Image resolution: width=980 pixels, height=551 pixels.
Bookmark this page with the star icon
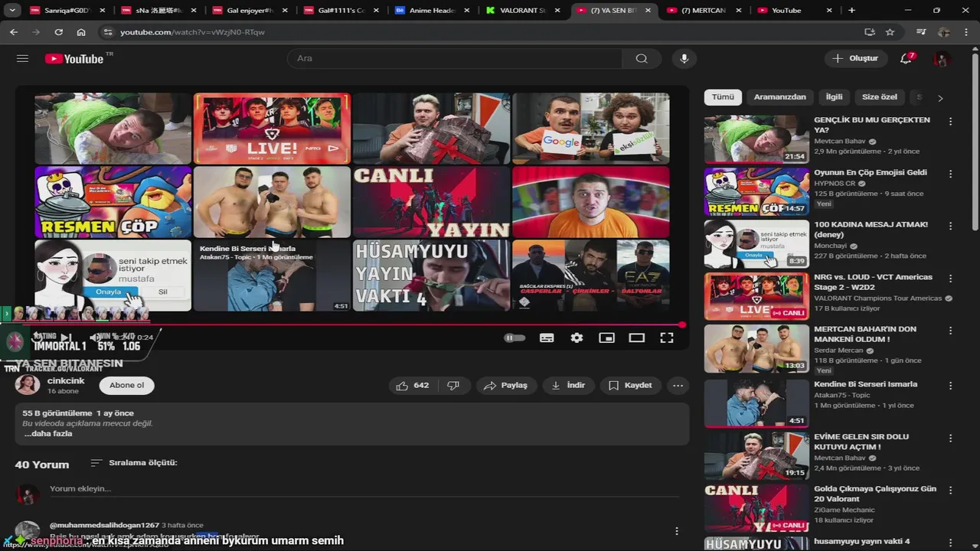890,32
